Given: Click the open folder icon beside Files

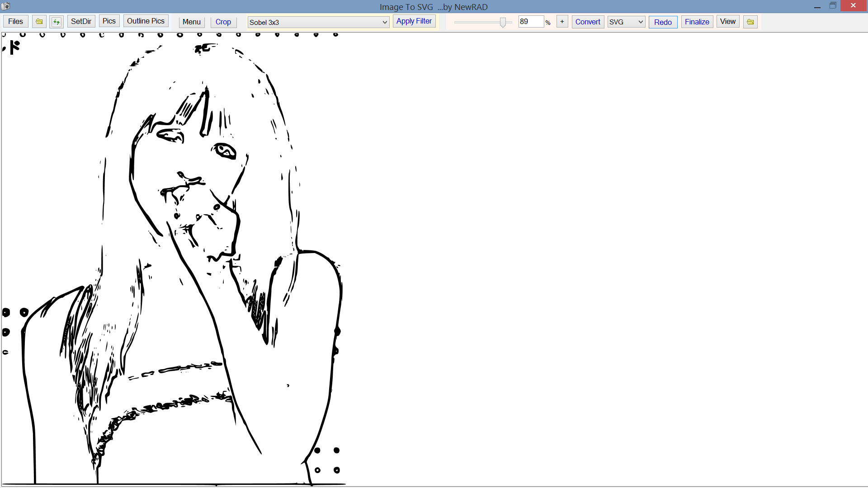Looking at the screenshot, I should [x=39, y=22].
